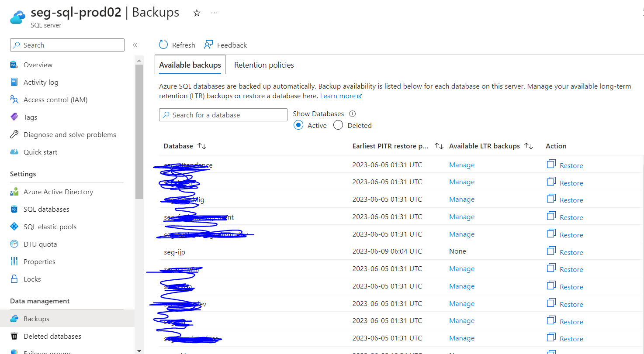Click the Feedback button label
Image resolution: width=644 pixels, height=354 pixels.
pyautogui.click(x=232, y=45)
